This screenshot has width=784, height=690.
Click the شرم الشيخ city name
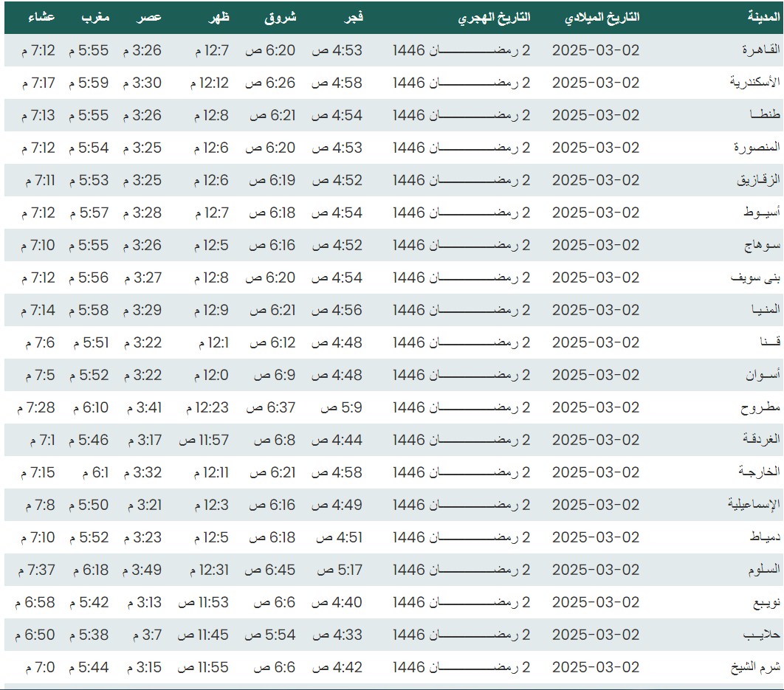coord(755,667)
